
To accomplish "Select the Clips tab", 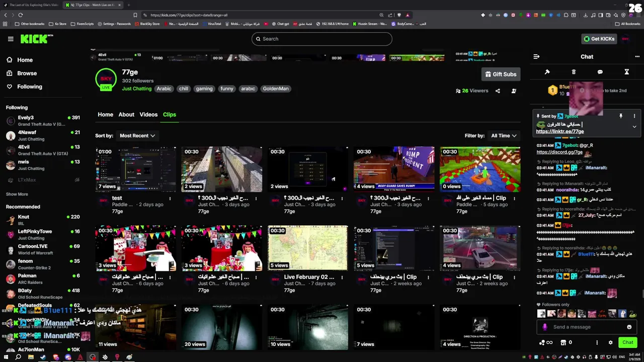I will click(170, 115).
